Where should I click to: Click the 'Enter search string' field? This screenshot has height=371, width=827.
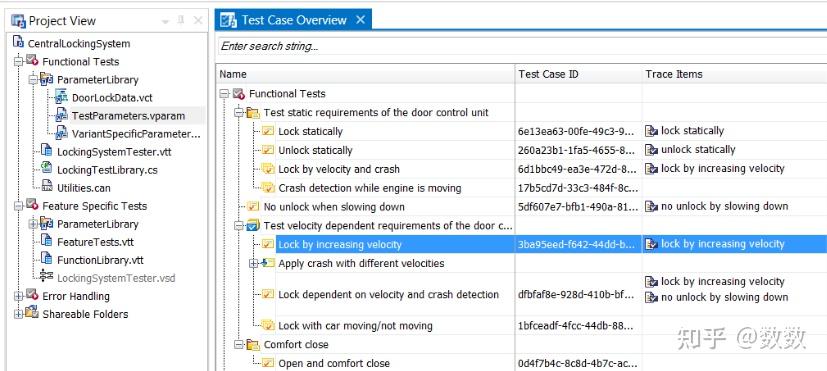[x=522, y=46]
